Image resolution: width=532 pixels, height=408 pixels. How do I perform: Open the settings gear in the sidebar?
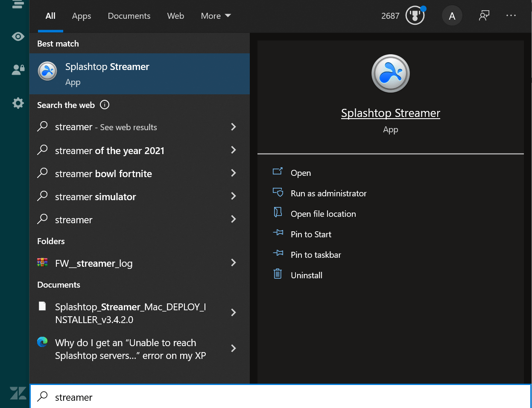pyautogui.click(x=18, y=103)
